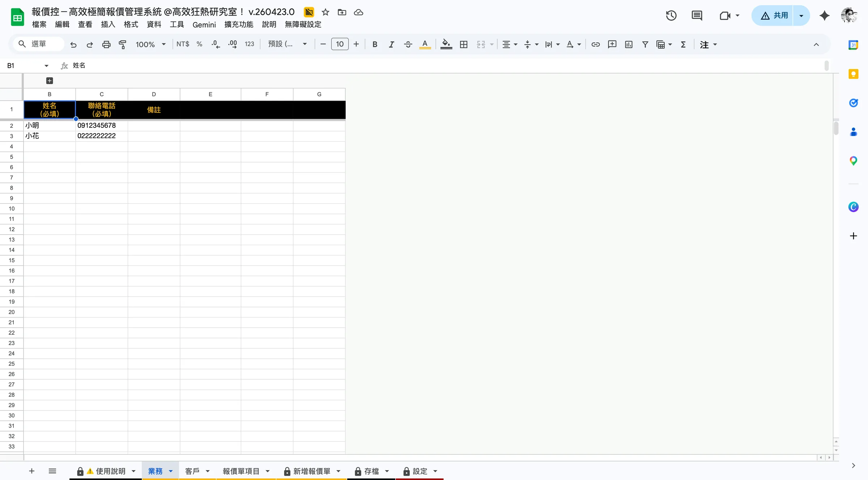Click the functions sigma icon
Screen dimensions: 868x480
[x=683, y=45]
